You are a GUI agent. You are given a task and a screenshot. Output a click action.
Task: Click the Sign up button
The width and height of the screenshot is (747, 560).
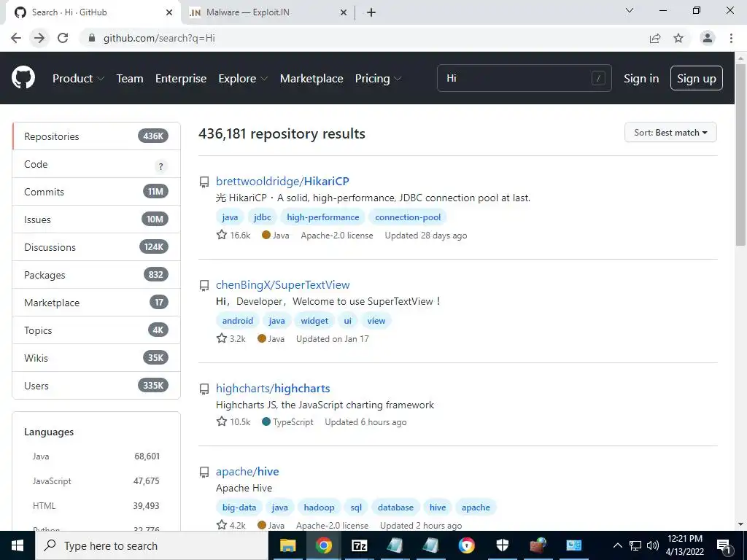(x=697, y=78)
